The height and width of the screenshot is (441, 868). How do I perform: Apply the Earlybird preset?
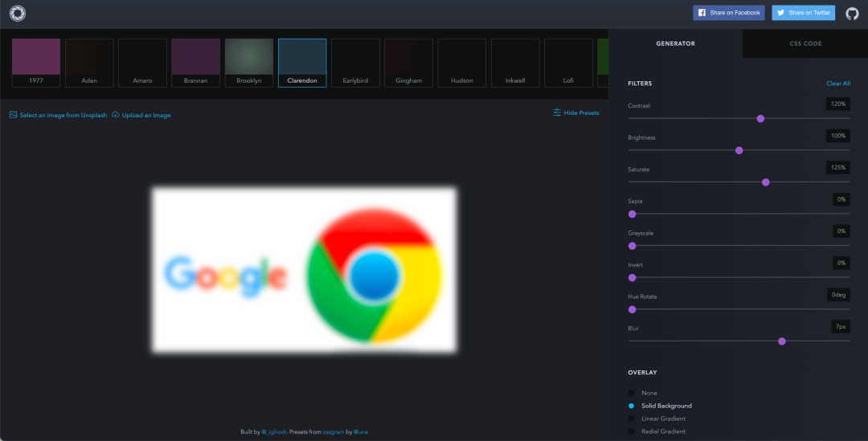coord(355,63)
